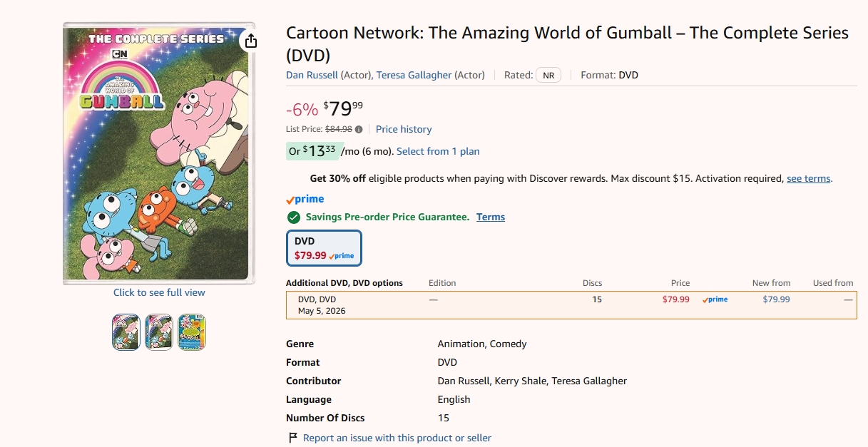
Task: Click the report issue flag icon
Action: click(x=292, y=438)
